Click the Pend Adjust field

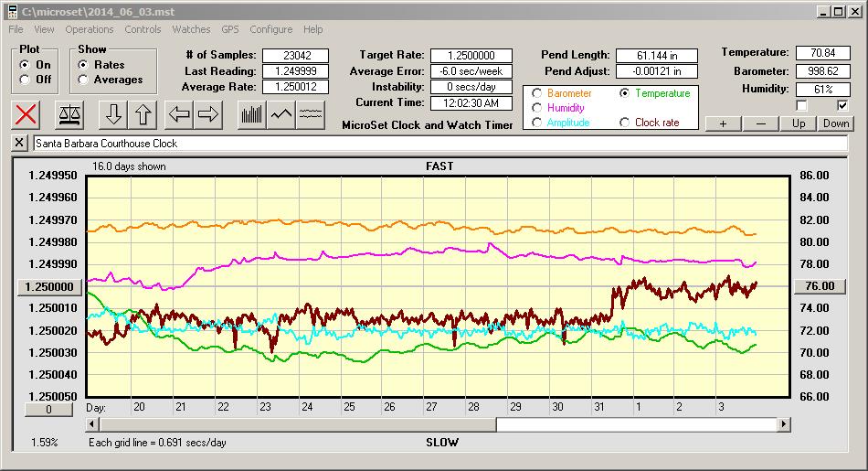tap(657, 71)
